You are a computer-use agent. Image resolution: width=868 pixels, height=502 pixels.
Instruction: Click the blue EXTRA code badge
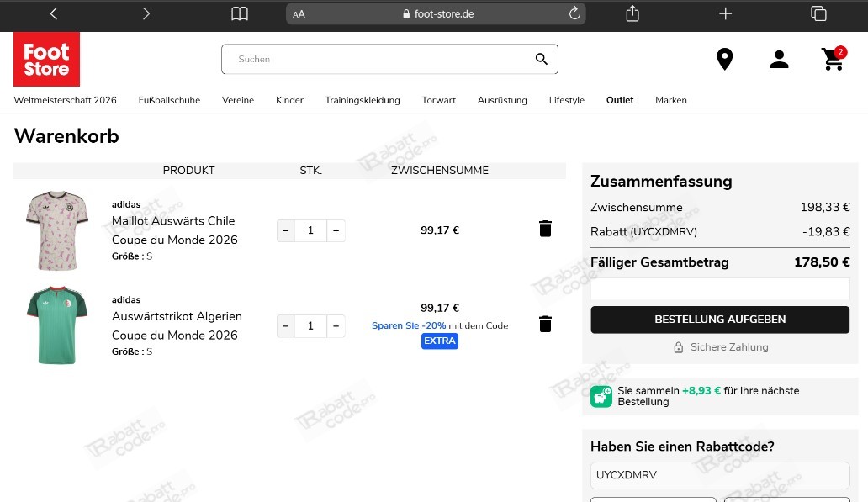pyautogui.click(x=440, y=341)
